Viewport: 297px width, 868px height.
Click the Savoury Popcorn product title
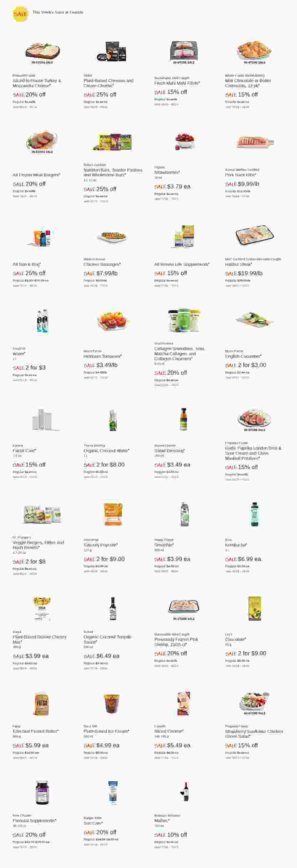[101, 545]
